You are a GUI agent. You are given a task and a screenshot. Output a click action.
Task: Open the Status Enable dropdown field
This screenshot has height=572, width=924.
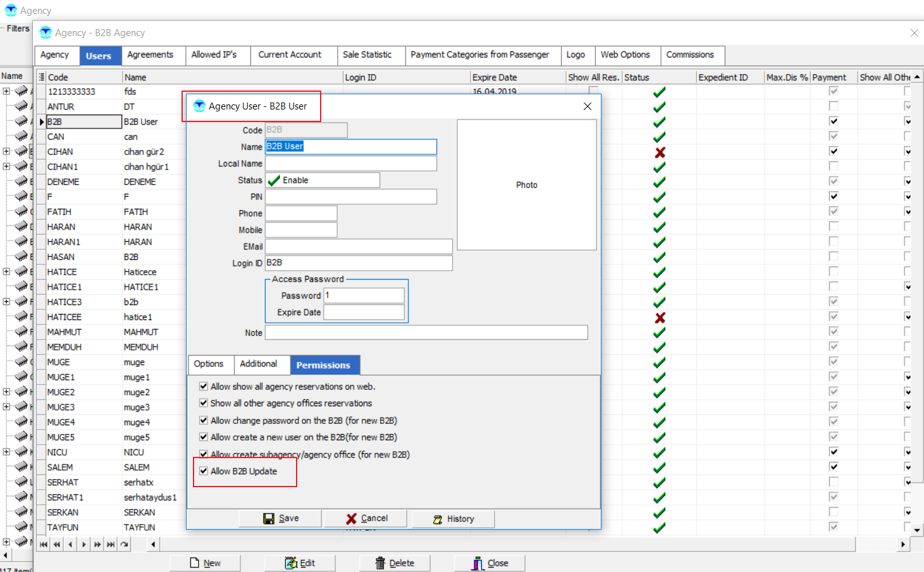(x=323, y=180)
